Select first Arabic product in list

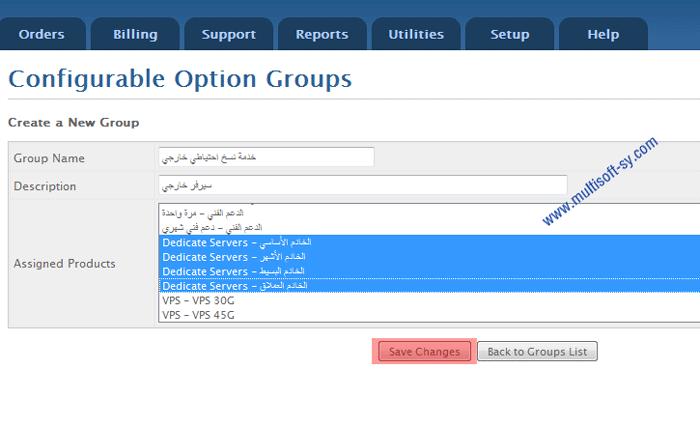[x=429, y=213]
